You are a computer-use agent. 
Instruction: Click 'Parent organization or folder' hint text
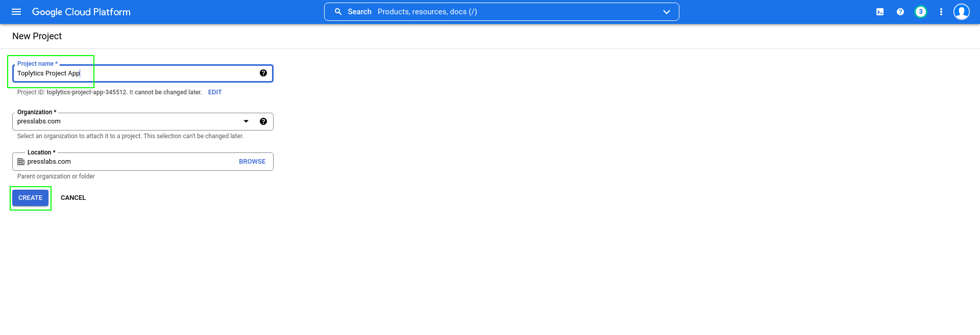56,176
